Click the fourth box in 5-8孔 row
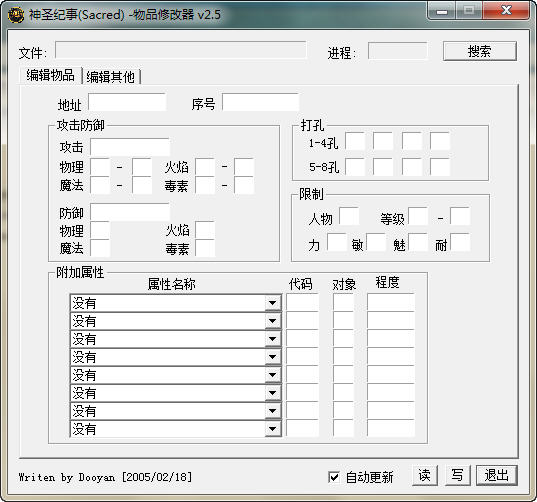Screen dimensions: 537x502 440,167
